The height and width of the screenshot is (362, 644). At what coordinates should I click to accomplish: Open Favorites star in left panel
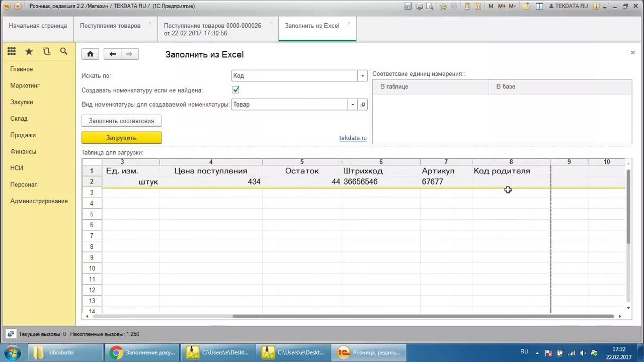point(29,51)
